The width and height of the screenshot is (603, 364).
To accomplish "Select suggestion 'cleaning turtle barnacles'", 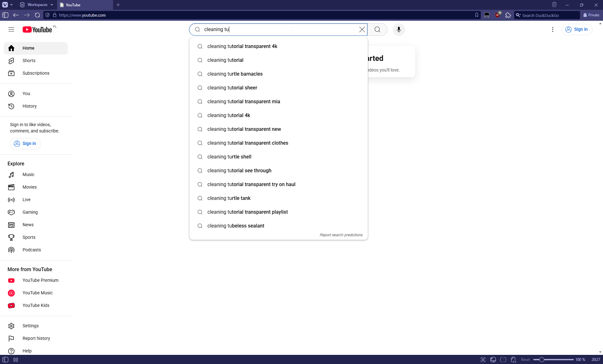I will click(235, 74).
